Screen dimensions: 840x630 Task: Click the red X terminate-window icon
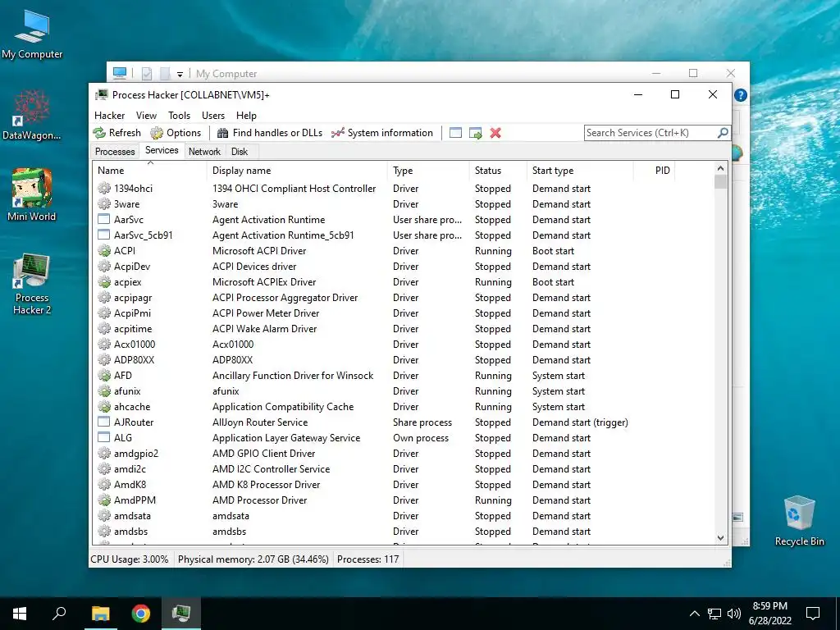(x=495, y=133)
